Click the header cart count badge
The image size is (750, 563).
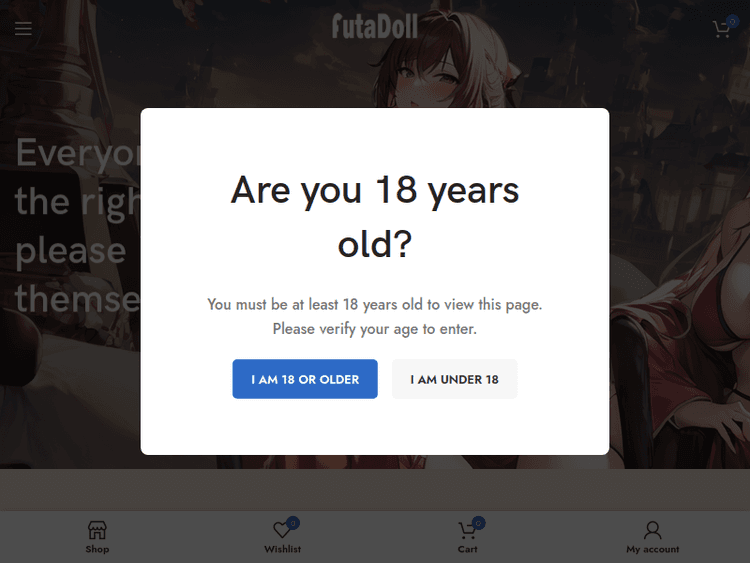click(x=732, y=21)
